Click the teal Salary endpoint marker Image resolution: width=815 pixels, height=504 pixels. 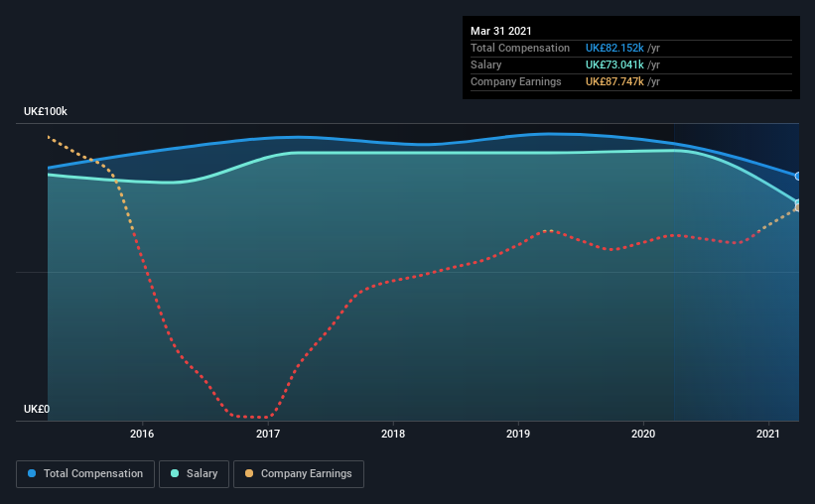pos(798,202)
